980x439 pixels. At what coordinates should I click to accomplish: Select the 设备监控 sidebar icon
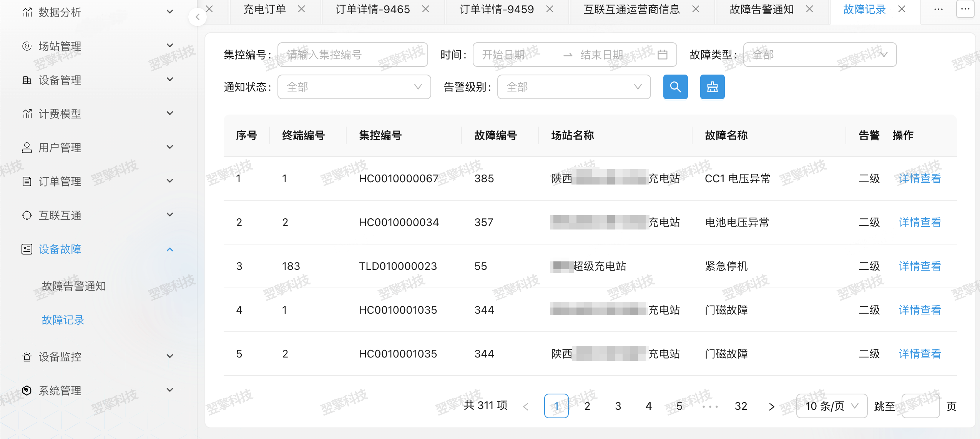27,356
